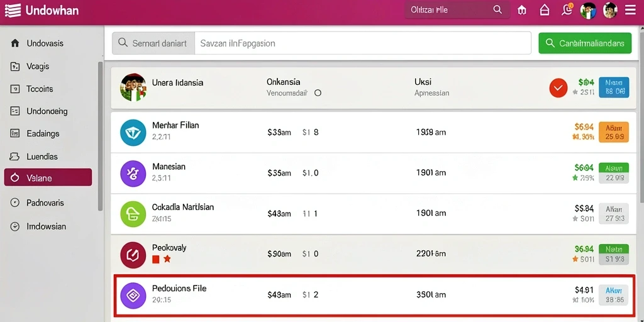Image resolution: width=644 pixels, height=322 pixels.
Task: Click the red square under Peokovaly
Action: tap(156, 259)
